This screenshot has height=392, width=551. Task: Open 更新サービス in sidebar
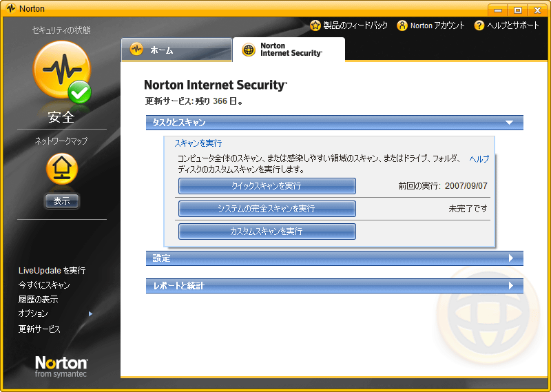click(x=39, y=329)
